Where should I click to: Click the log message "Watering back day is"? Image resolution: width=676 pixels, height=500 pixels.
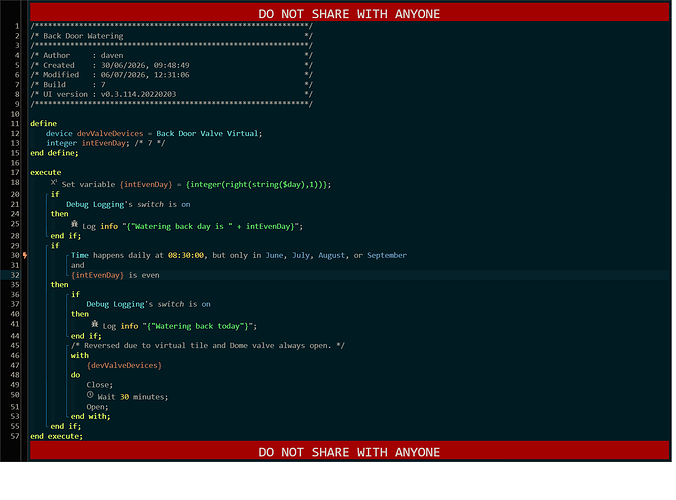(x=181, y=226)
